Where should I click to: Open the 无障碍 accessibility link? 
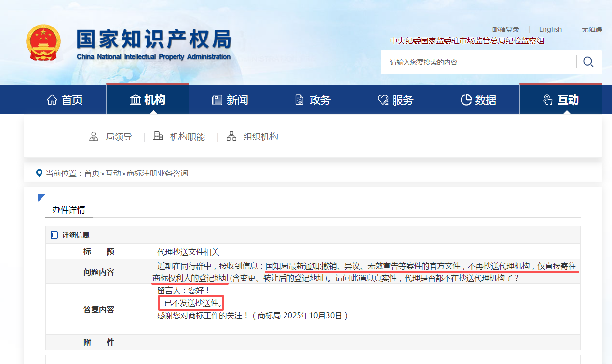[x=592, y=29]
